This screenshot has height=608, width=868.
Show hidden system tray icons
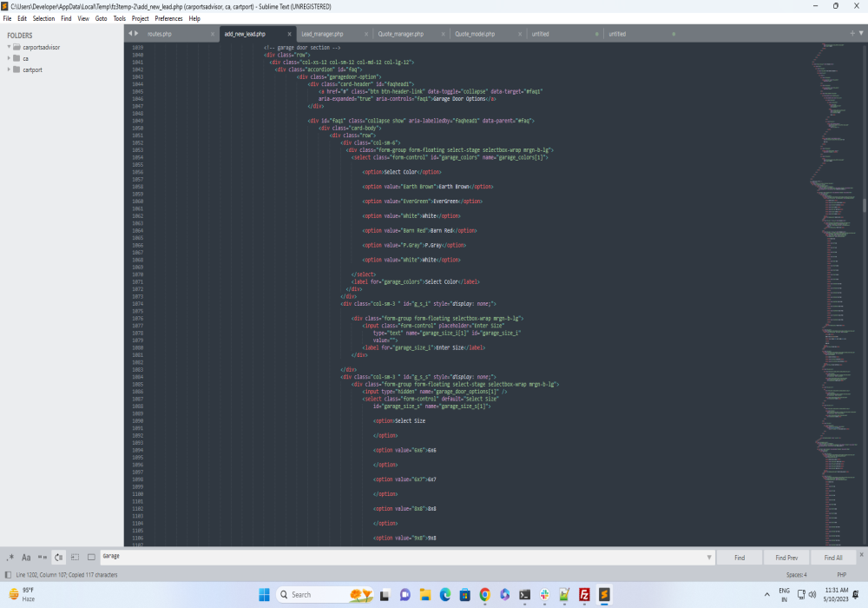[766, 595]
